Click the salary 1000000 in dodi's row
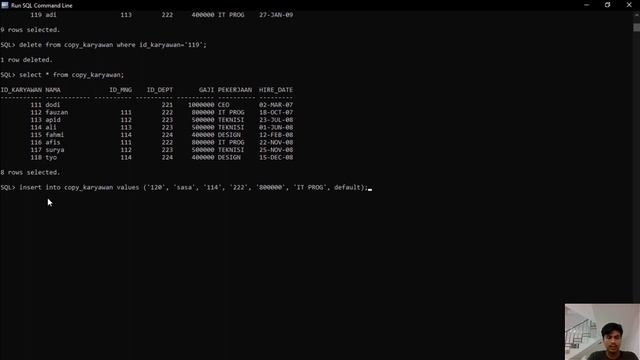Viewport: 640px width, 360px height. coord(201,105)
